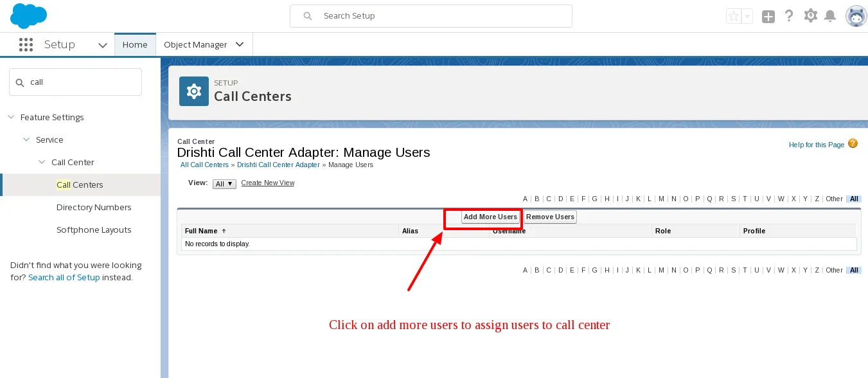Collapse the Feature Settings tree node
This screenshot has height=378, width=868.
coord(11,117)
